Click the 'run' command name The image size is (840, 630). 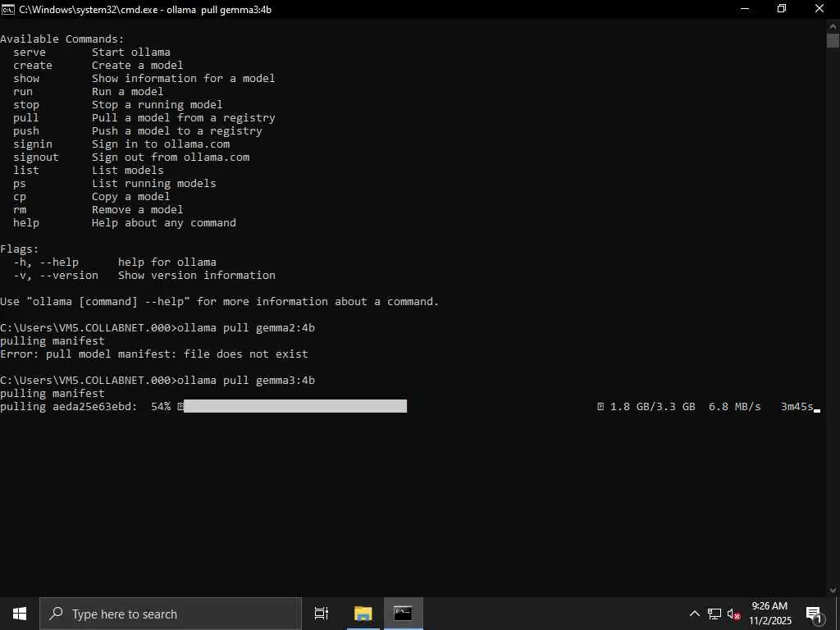pos(23,92)
